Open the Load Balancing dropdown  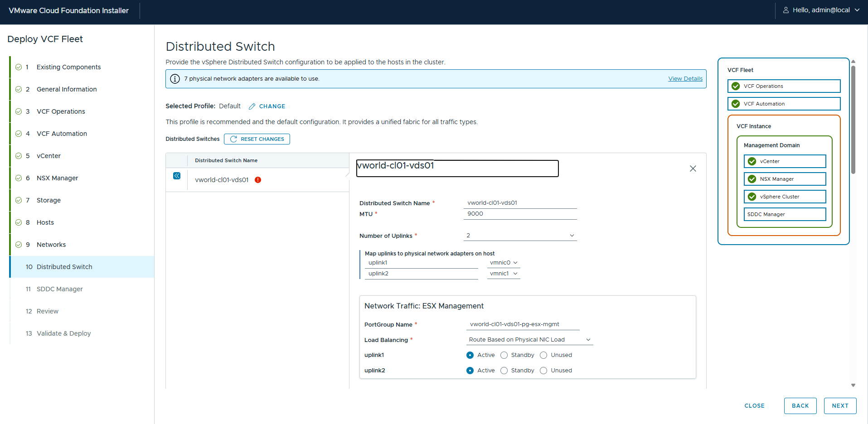pyautogui.click(x=529, y=340)
